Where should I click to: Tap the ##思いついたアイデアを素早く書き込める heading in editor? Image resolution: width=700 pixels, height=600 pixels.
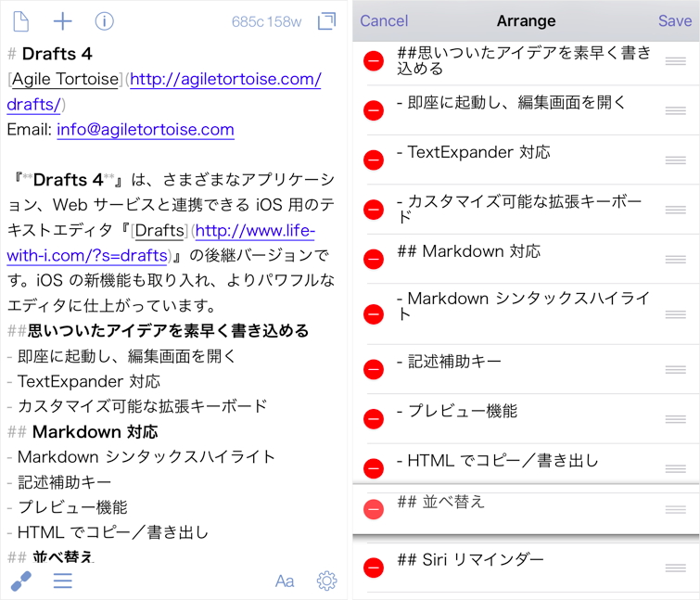pyautogui.click(x=158, y=331)
